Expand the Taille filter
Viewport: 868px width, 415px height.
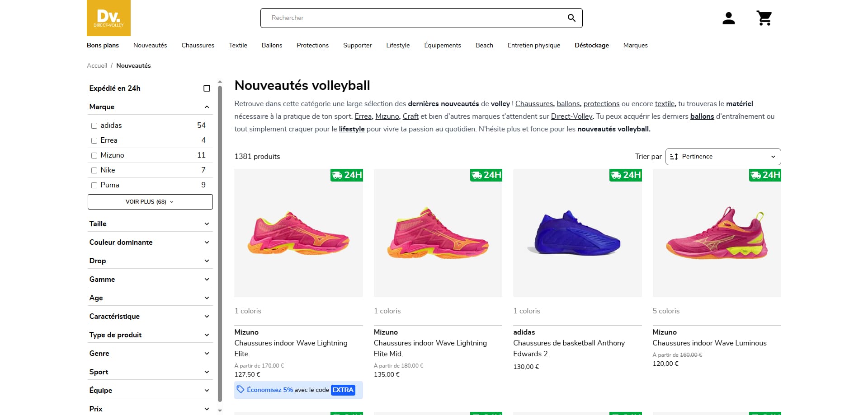(150, 224)
